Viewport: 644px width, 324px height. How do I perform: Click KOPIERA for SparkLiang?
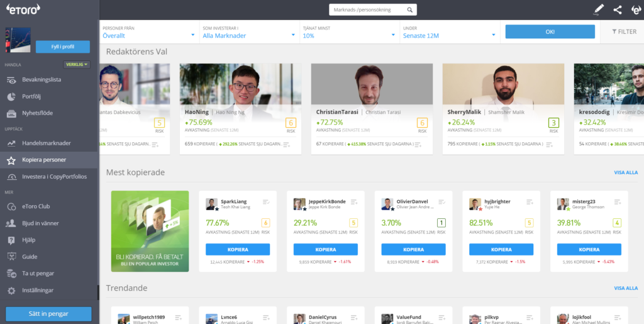[x=238, y=250]
